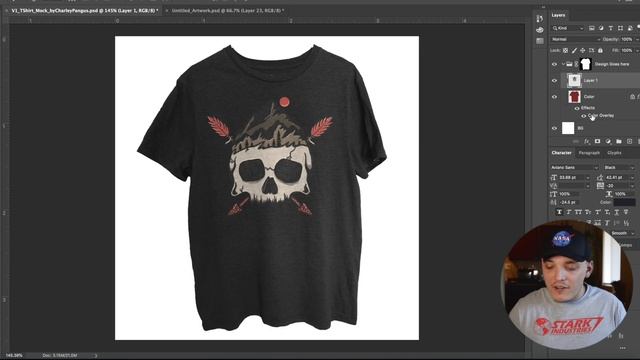The image size is (640, 360).
Task: Click the Opacity 100% field
Action: pos(627,39)
